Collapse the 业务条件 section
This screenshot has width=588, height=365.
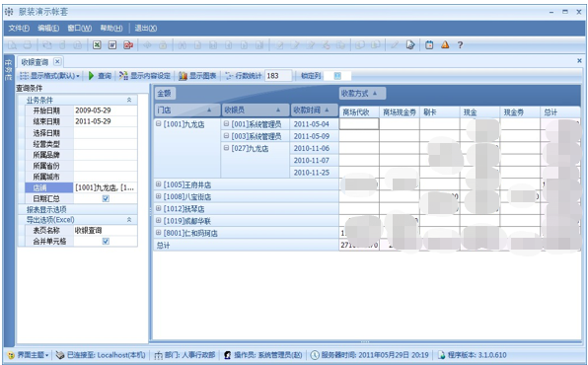[129, 100]
